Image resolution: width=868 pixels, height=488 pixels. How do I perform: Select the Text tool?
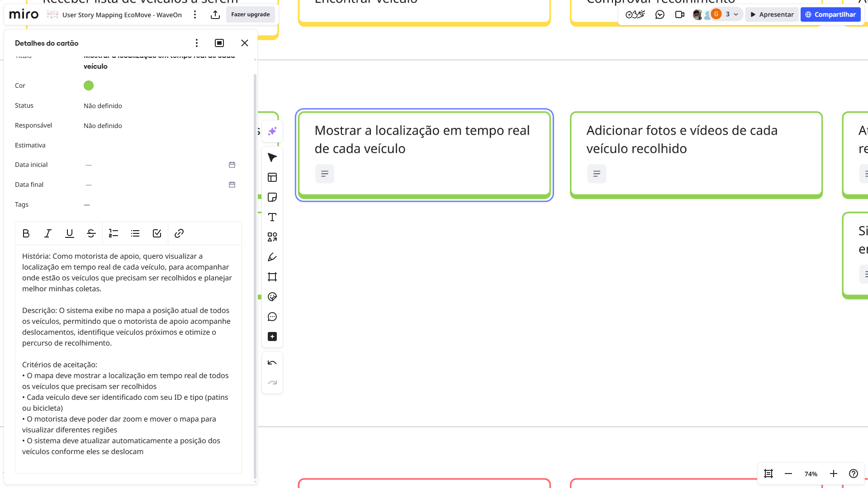[272, 217]
